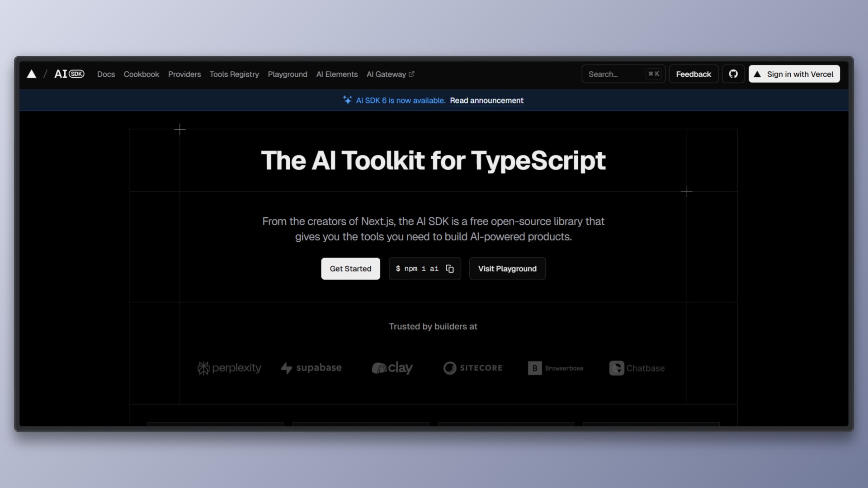Open the GitHub repository icon
This screenshot has height=488, width=868.
pos(733,74)
